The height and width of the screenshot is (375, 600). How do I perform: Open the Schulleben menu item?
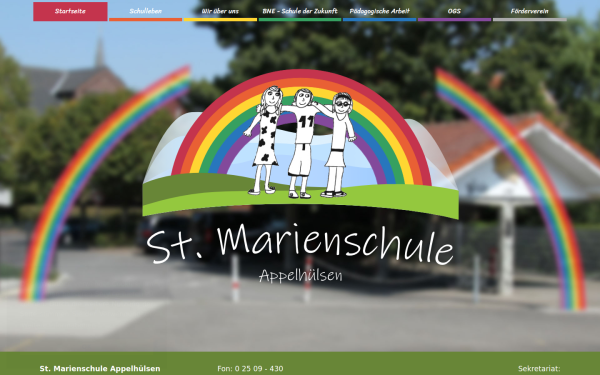click(x=145, y=11)
